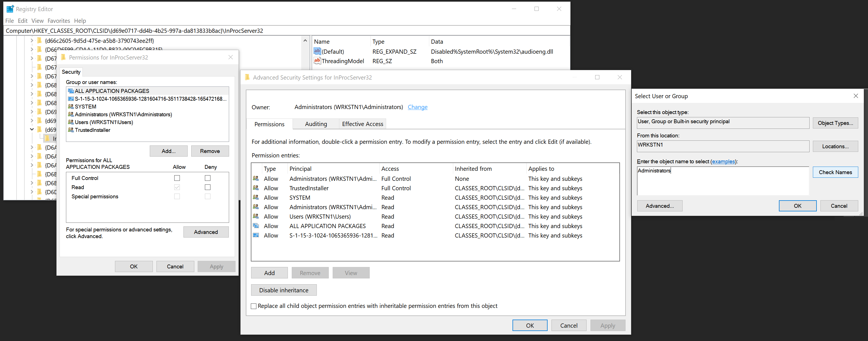Click icon of Users Read permission entry

pyautogui.click(x=256, y=216)
